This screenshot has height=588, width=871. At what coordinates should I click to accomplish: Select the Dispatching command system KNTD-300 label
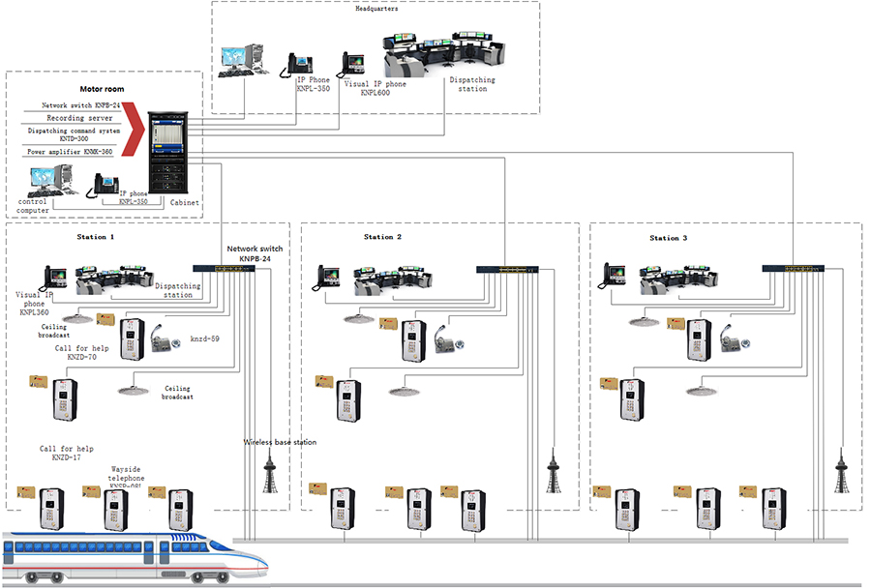click(74, 134)
